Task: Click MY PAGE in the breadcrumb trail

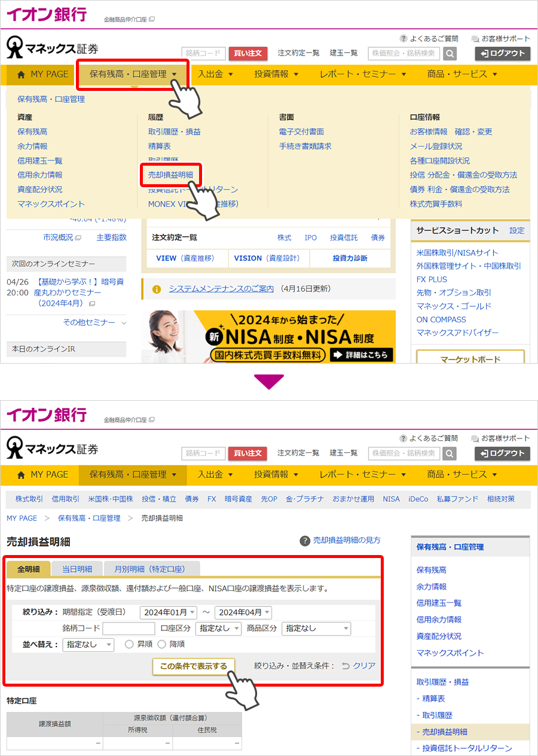Action: coord(22,519)
